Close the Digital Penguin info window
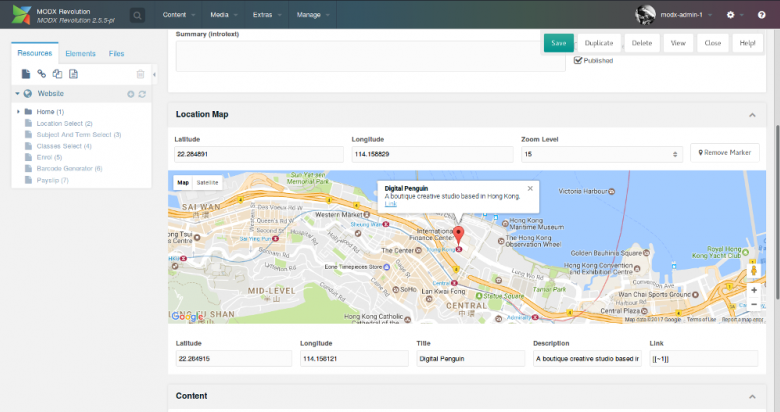780x412 pixels. 530,189
